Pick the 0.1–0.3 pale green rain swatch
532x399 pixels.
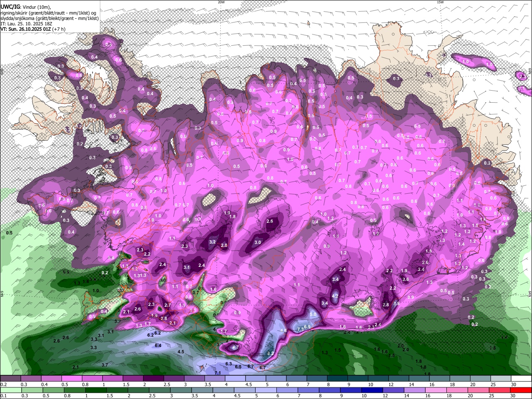11,390
